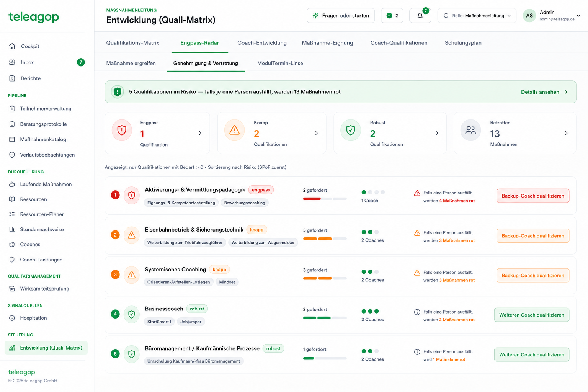The width and height of the screenshot is (588, 392).
Task: Select ModulTermin-Linse sub-tab
Action: 280,63
